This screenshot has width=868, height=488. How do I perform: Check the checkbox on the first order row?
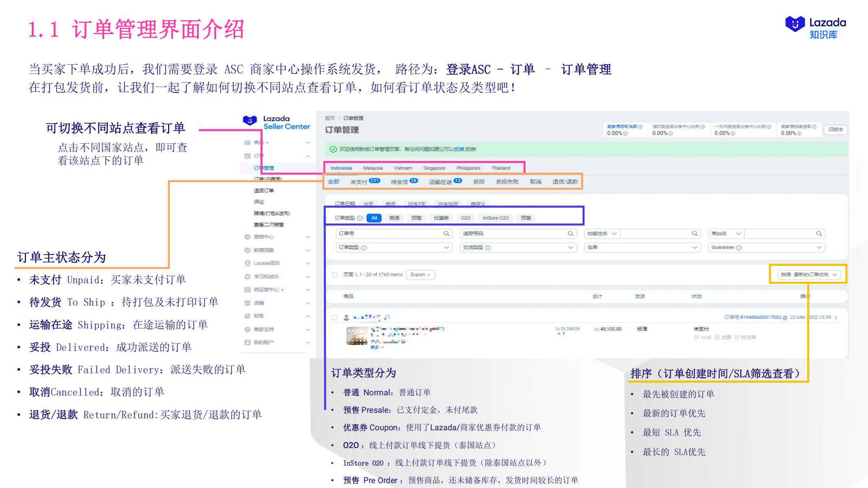[335, 318]
